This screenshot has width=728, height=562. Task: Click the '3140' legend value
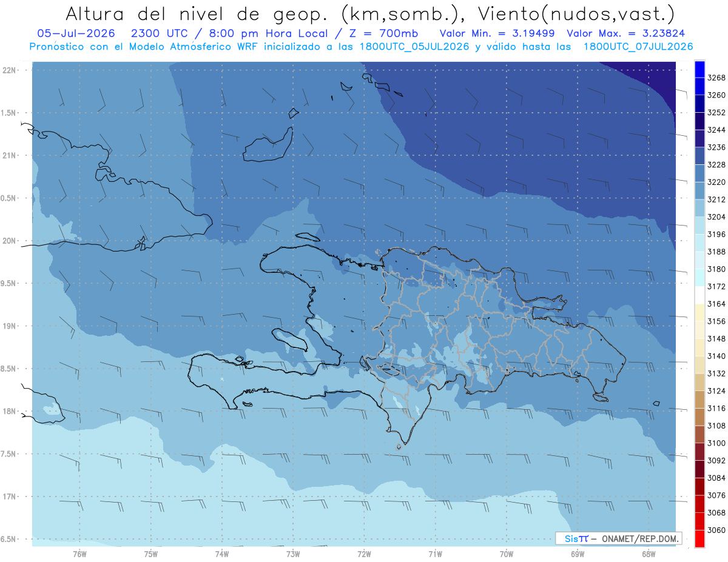(716, 356)
